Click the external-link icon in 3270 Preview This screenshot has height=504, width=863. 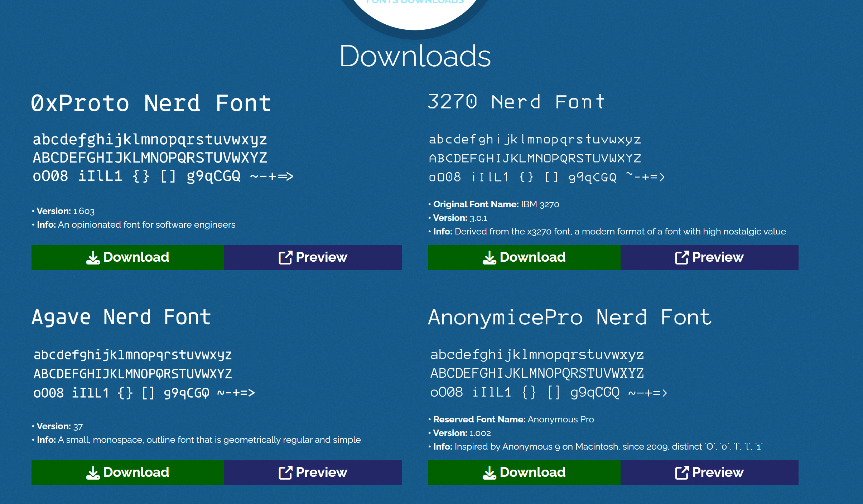pyautogui.click(x=682, y=257)
